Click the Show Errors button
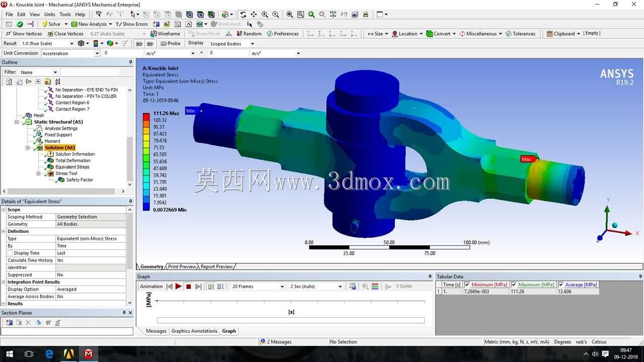 (132, 24)
